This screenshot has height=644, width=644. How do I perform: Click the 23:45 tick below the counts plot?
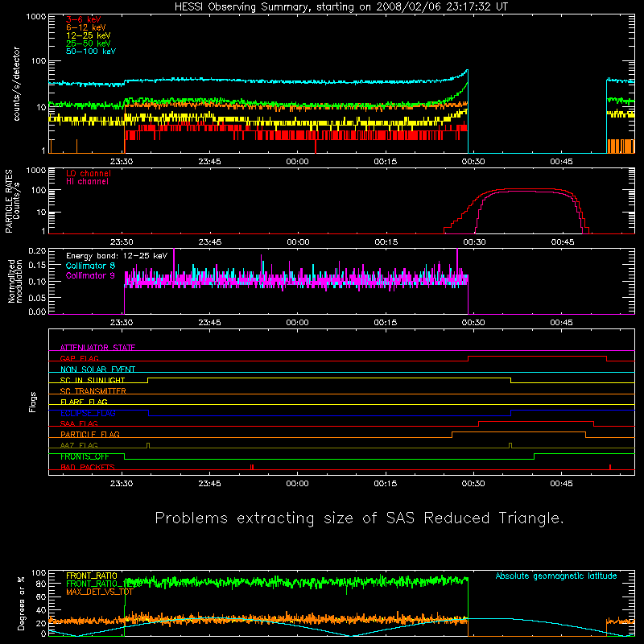(x=209, y=162)
